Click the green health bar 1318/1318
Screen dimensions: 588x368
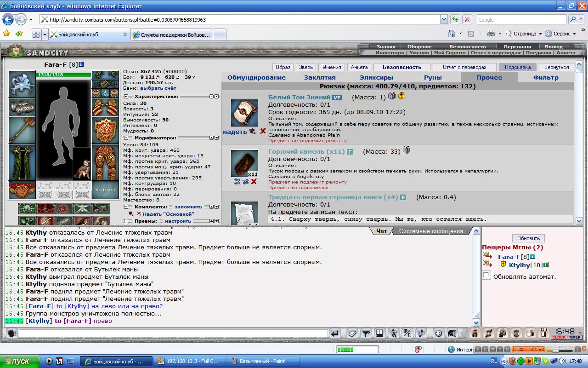[64, 75]
